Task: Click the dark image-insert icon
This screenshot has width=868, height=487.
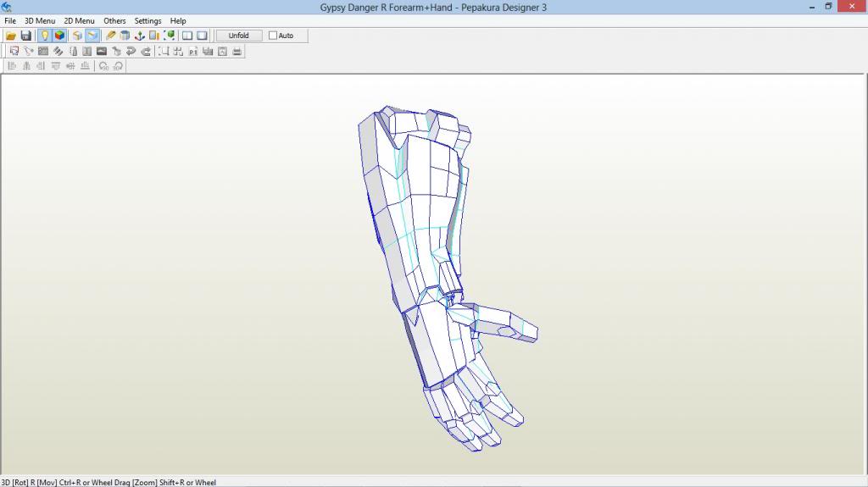Action: [102, 51]
